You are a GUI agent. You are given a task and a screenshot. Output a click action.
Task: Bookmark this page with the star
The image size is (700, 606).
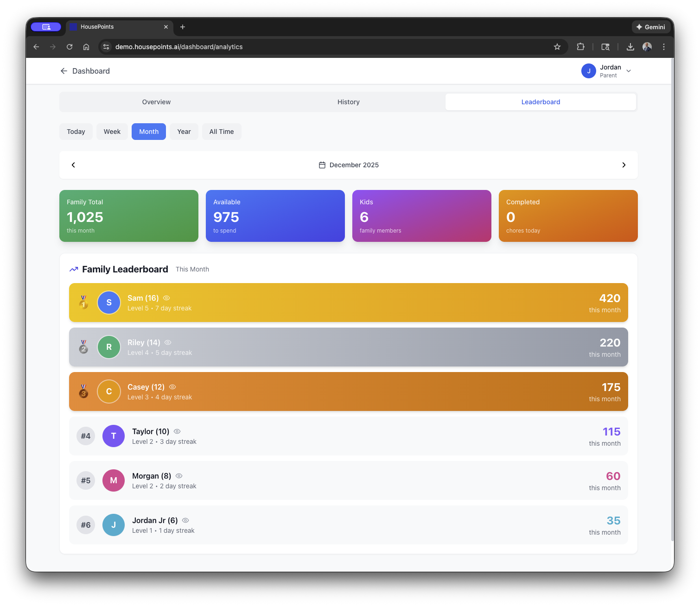click(x=557, y=47)
